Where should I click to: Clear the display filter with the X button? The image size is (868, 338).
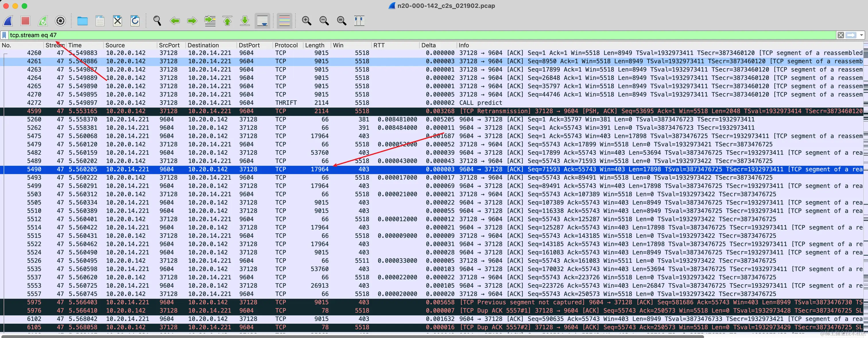point(841,35)
